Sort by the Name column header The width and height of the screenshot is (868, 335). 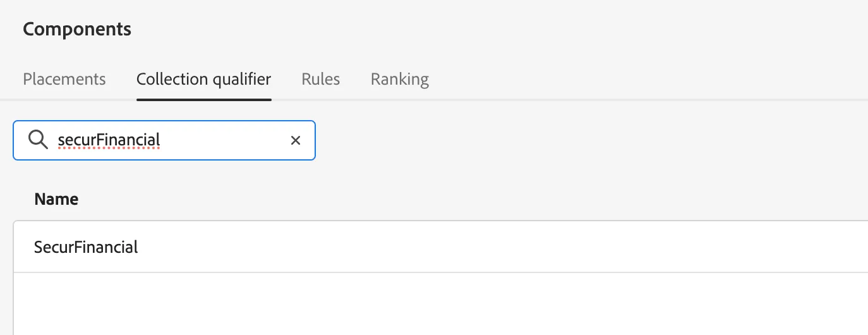pyautogui.click(x=56, y=199)
